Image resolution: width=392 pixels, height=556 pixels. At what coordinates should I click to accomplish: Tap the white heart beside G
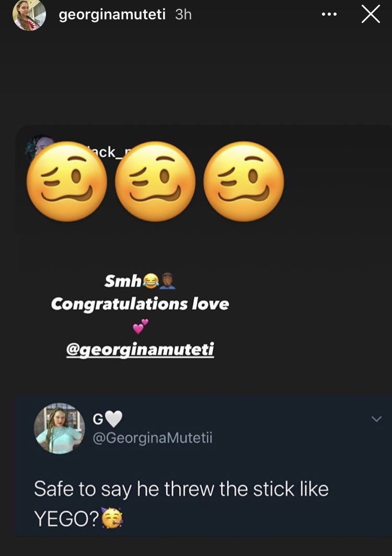[113, 419]
